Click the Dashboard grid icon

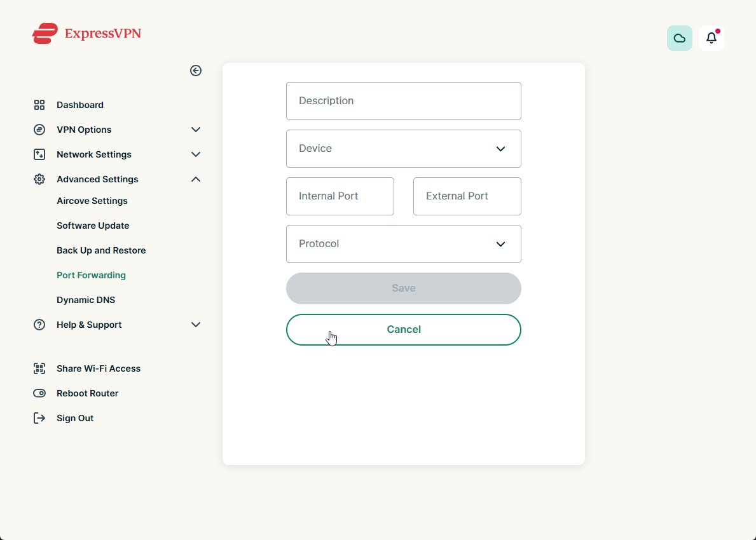pos(39,105)
